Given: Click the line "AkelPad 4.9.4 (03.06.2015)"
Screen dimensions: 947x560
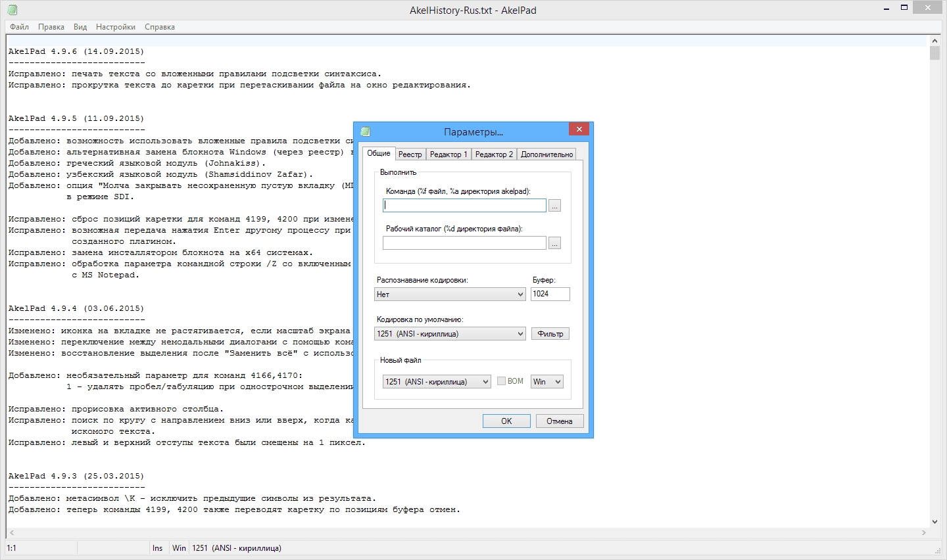Looking at the screenshot, I should [x=76, y=308].
